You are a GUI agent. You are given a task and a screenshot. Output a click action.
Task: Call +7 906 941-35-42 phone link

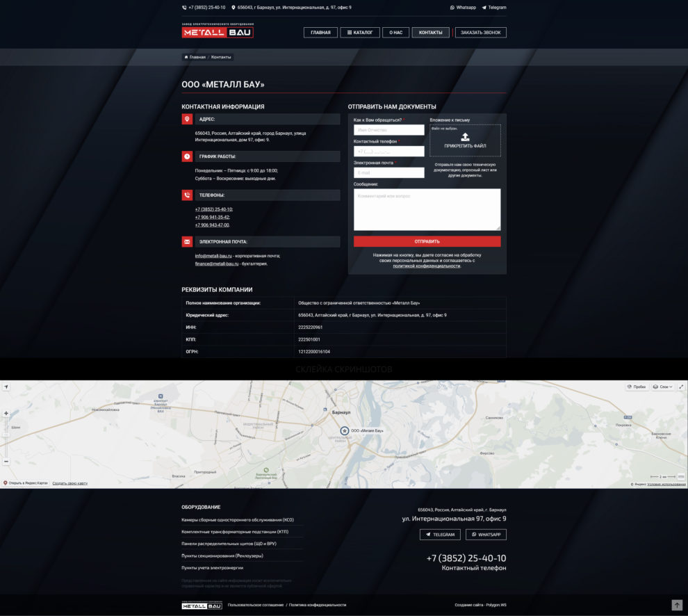[213, 218]
